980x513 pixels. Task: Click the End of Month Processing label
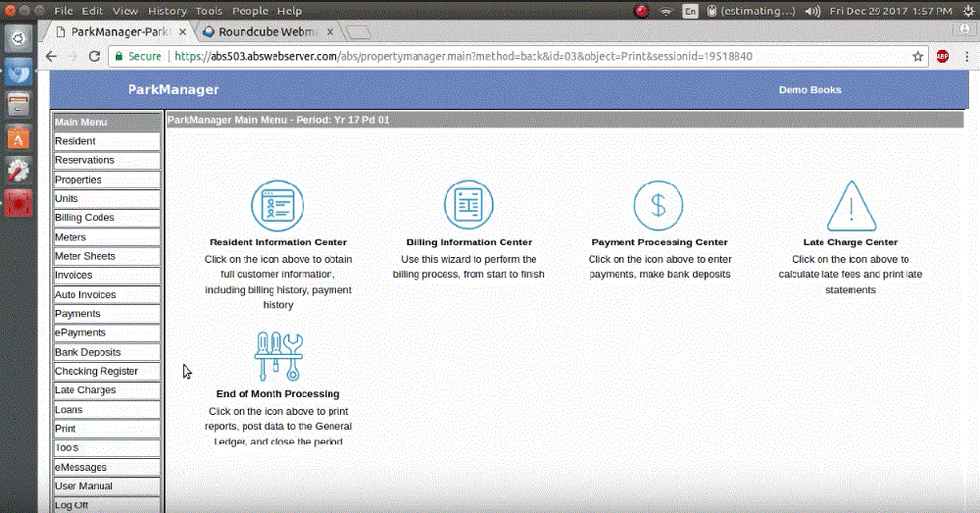point(278,393)
